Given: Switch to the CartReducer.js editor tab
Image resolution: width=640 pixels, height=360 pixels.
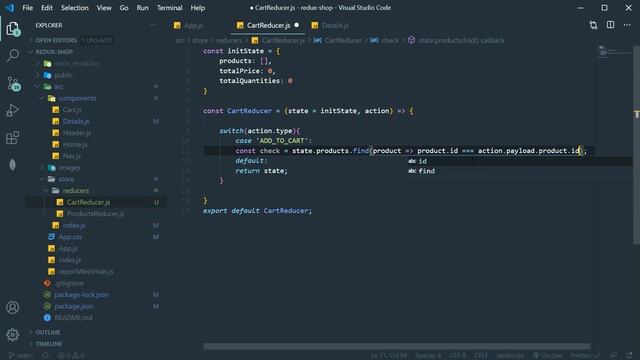Looking at the screenshot, I should tap(268, 25).
